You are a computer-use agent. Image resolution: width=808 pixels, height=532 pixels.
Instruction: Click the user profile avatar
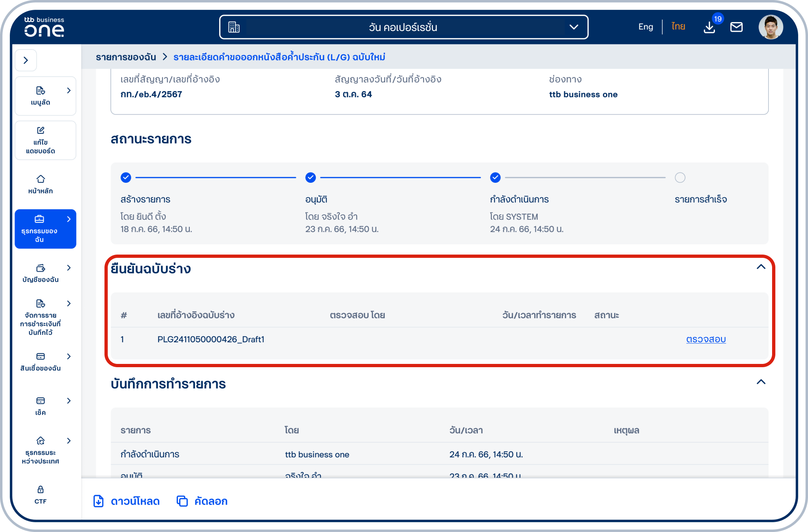770,27
